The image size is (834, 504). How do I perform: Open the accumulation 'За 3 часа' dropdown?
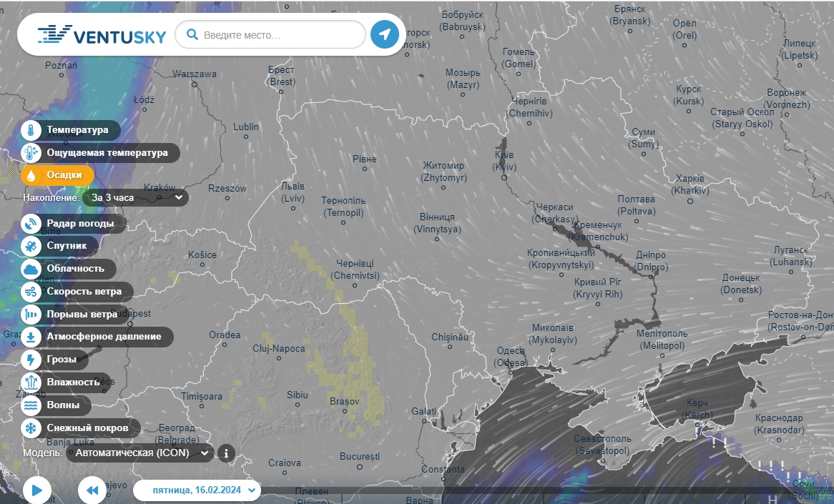[x=136, y=197]
